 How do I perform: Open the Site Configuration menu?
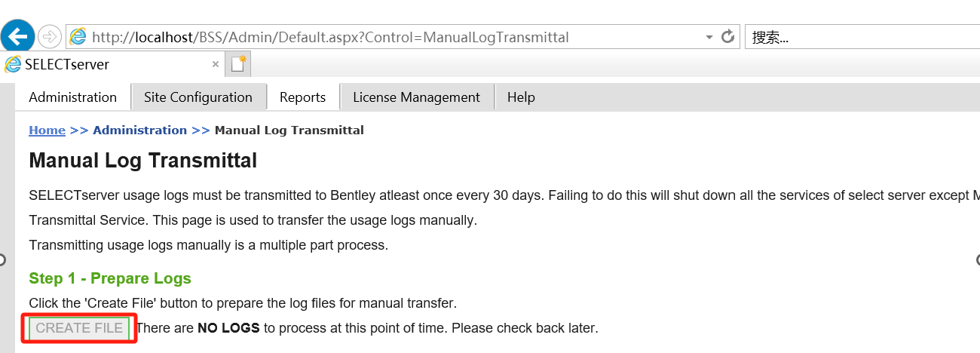coord(198,97)
